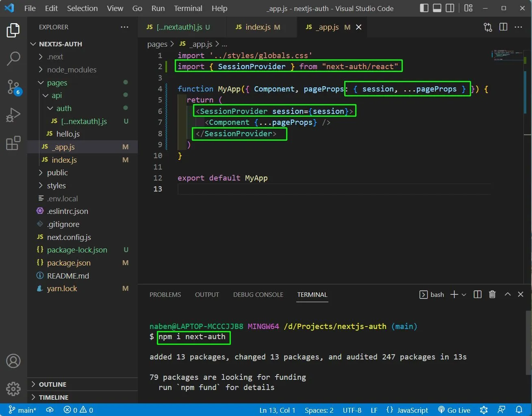532x416 pixels.
Task: Expand the node_modules folder
Action: (83, 70)
